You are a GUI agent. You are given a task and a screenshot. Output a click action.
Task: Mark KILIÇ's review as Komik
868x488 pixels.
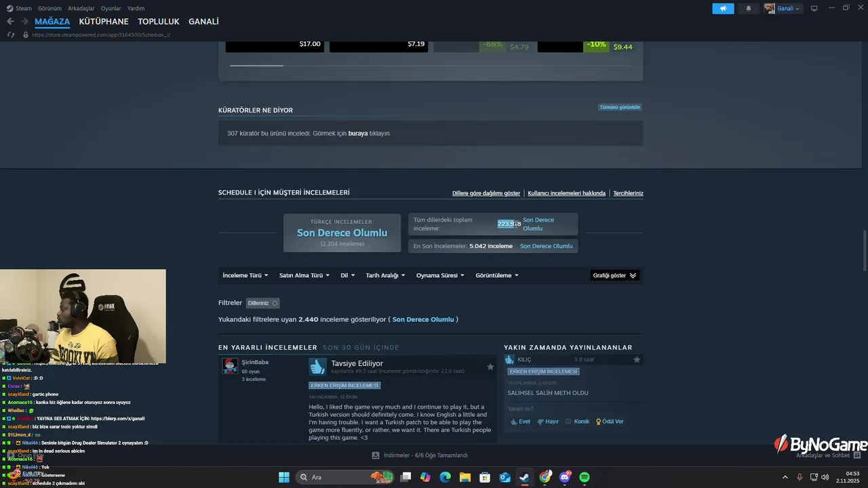click(577, 422)
